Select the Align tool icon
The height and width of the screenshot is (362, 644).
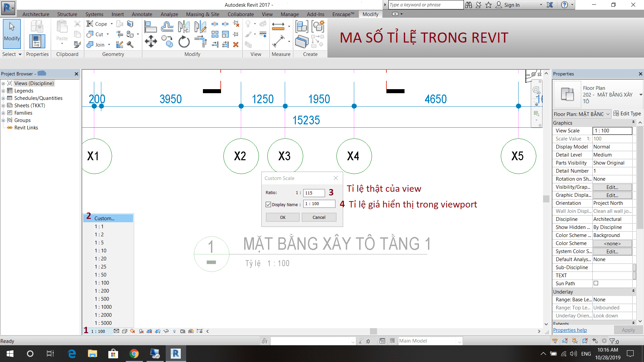click(150, 27)
